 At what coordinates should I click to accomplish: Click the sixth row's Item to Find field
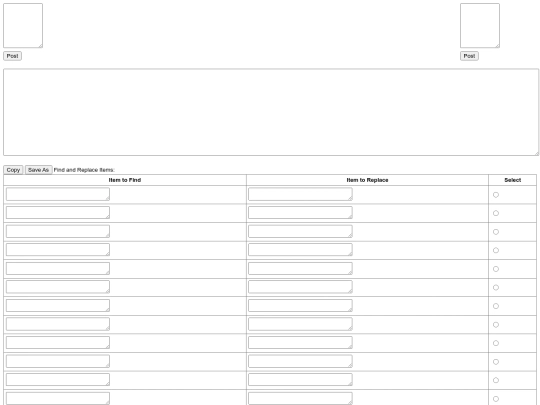(x=58, y=287)
